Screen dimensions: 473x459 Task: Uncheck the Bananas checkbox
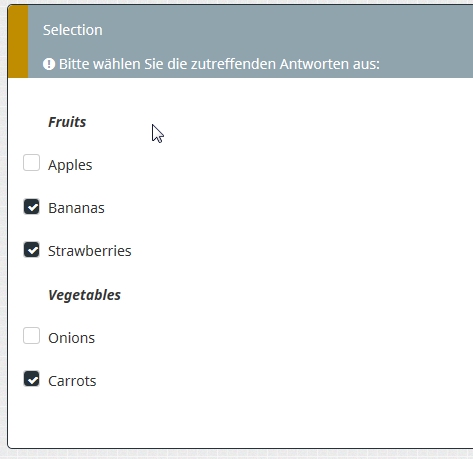click(32, 207)
